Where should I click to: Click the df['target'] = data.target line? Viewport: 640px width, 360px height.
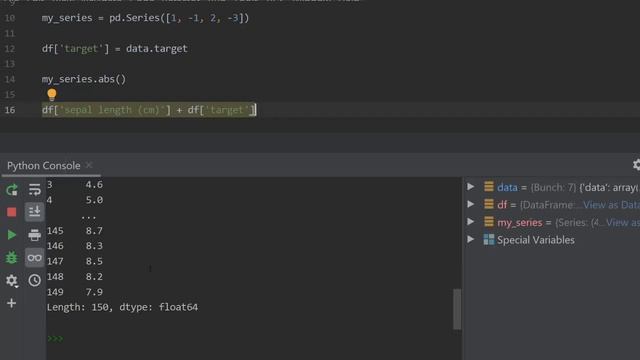(x=115, y=49)
